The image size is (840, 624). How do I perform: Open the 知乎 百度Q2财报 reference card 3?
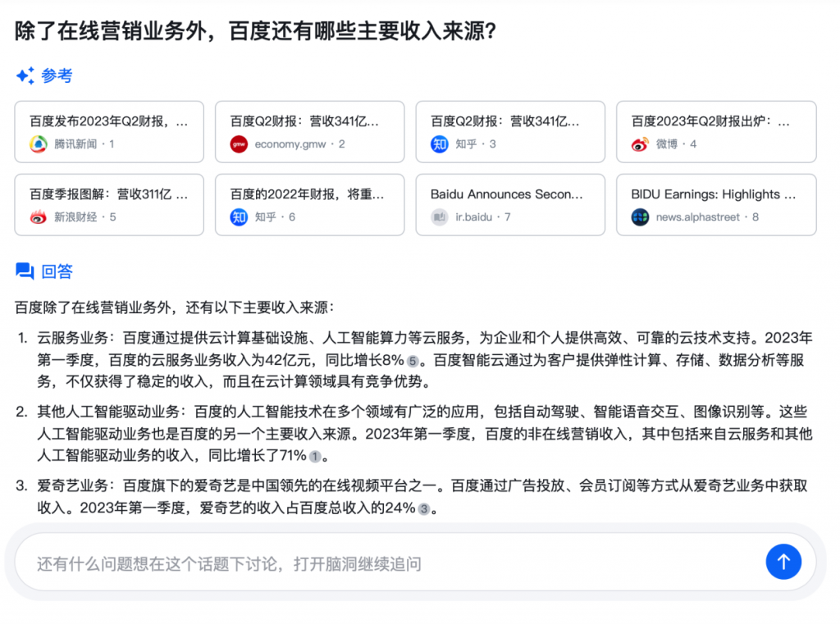click(x=510, y=132)
